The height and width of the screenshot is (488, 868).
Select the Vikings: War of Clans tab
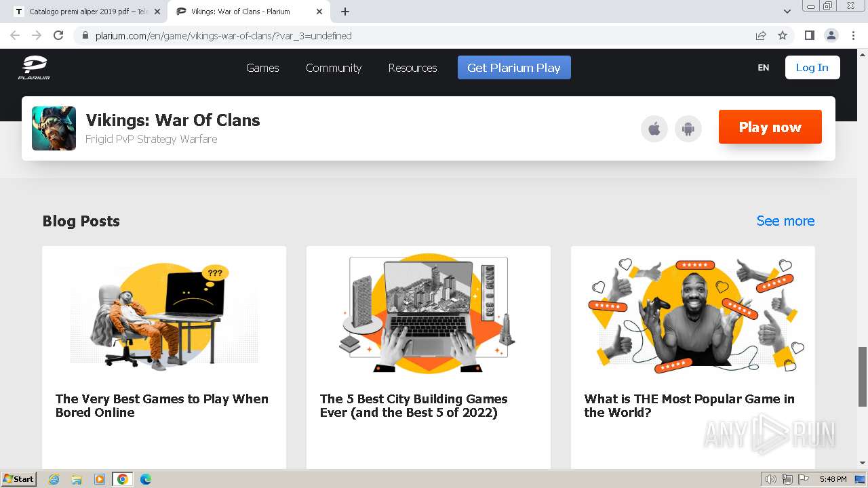pyautogui.click(x=248, y=12)
